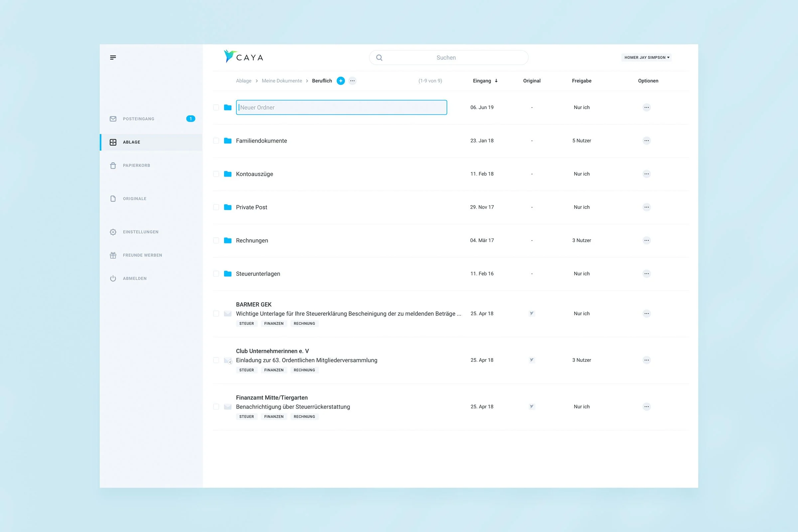This screenshot has width=798, height=532.
Task: Open options menu for Club Unternehmerinnen letter
Action: (x=646, y=360)
